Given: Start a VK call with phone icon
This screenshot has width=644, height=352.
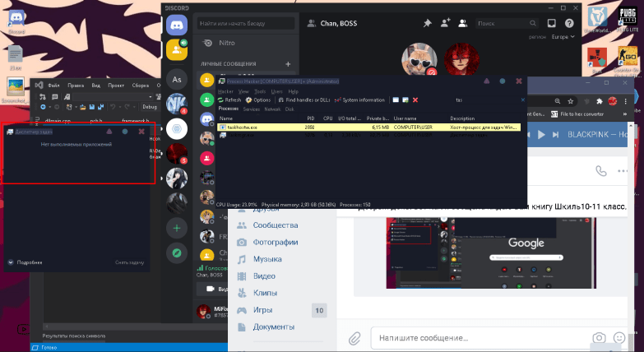Looking at the screenshot, I should pos(601,171).
